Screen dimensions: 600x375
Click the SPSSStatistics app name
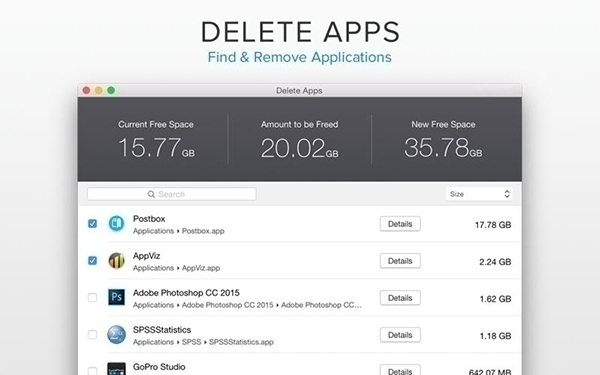162,330
